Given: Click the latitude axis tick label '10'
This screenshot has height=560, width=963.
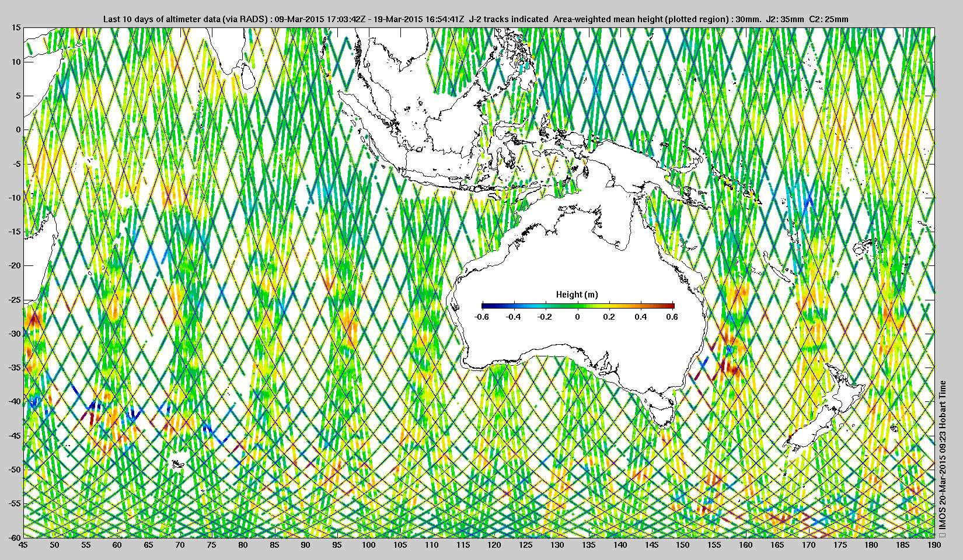Looking at the screenshot, I should (16, 61).
